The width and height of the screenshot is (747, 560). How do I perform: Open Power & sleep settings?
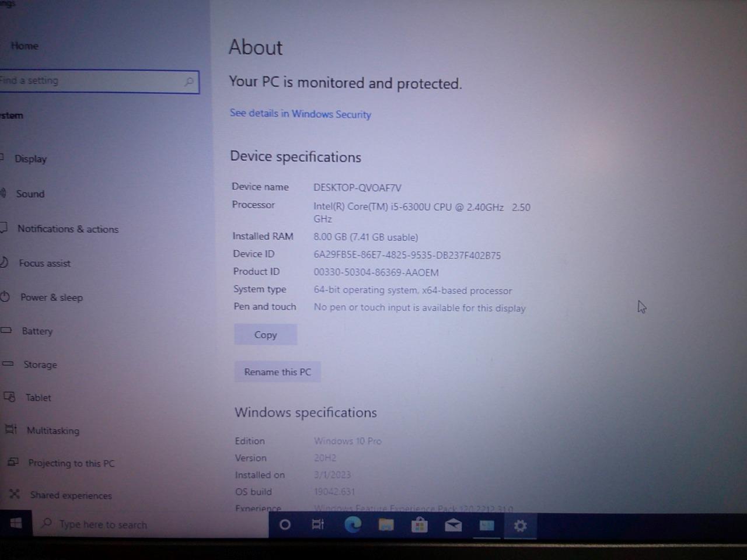pos(51,297)
